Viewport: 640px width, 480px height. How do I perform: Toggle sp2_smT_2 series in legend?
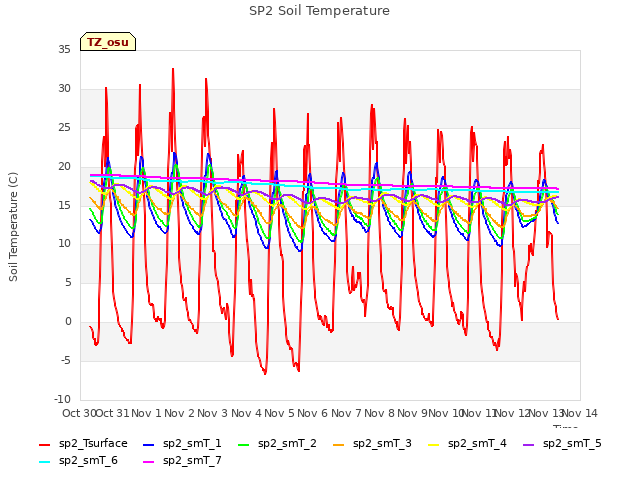278,444
